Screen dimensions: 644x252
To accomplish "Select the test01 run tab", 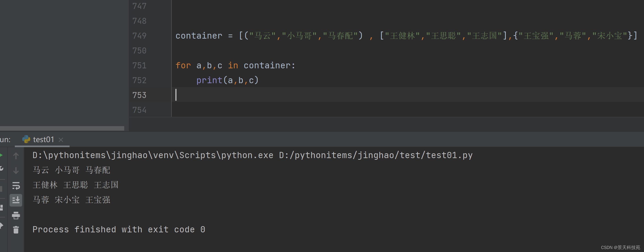I will (x=42, y=139).
